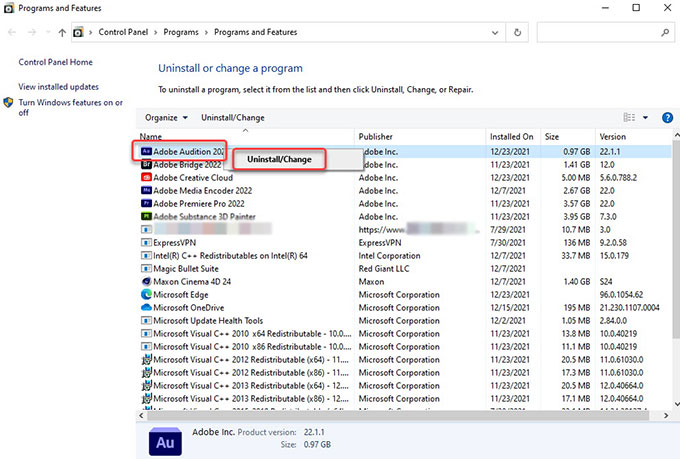Click the Programs and Features breadcrumb
Image resolution: width=680 pixels, height=459 pixels.
(255, 32)
